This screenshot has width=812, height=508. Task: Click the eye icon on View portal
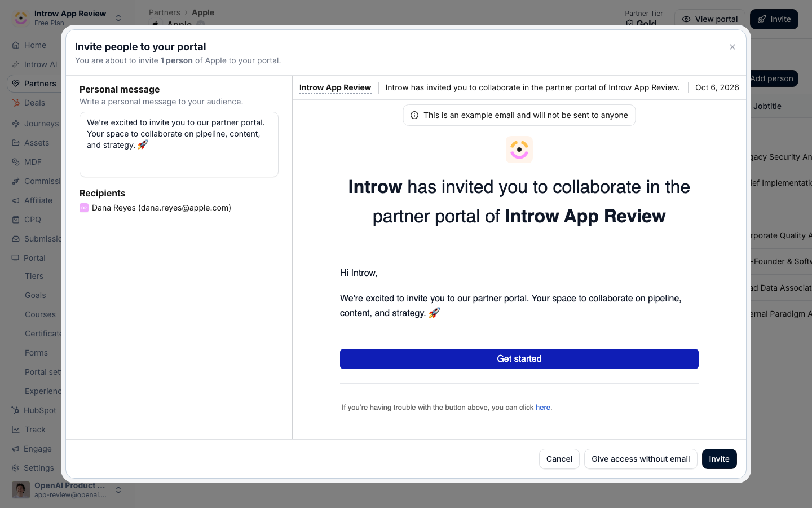[686, 19]
